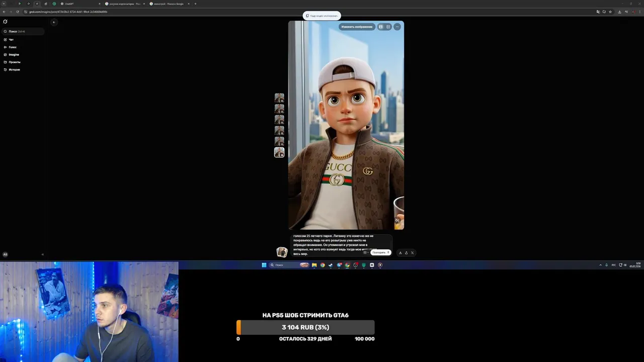
Task: Select the highlighted sixth version thumbnail
Action: [x=279, y=152]
